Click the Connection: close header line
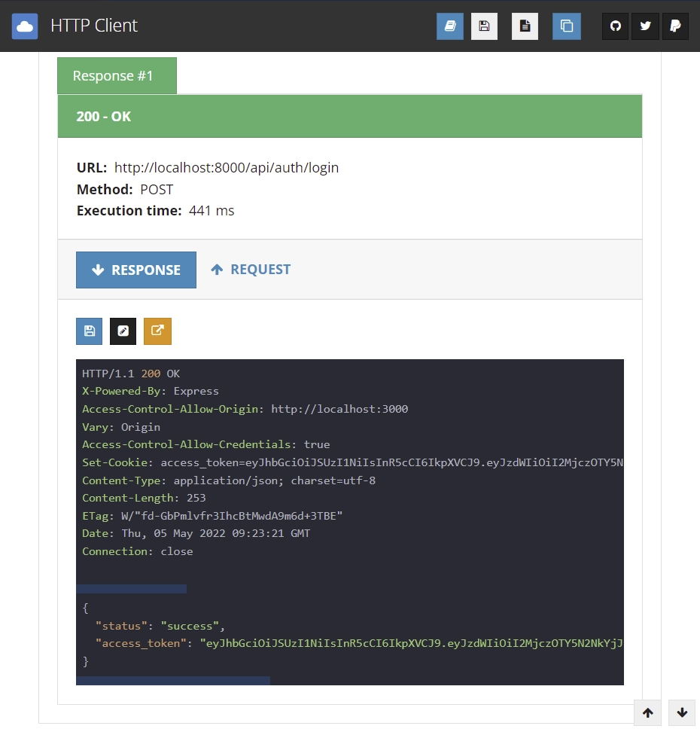Viewport: 700px width, 732px height. (x=137, y=551)
